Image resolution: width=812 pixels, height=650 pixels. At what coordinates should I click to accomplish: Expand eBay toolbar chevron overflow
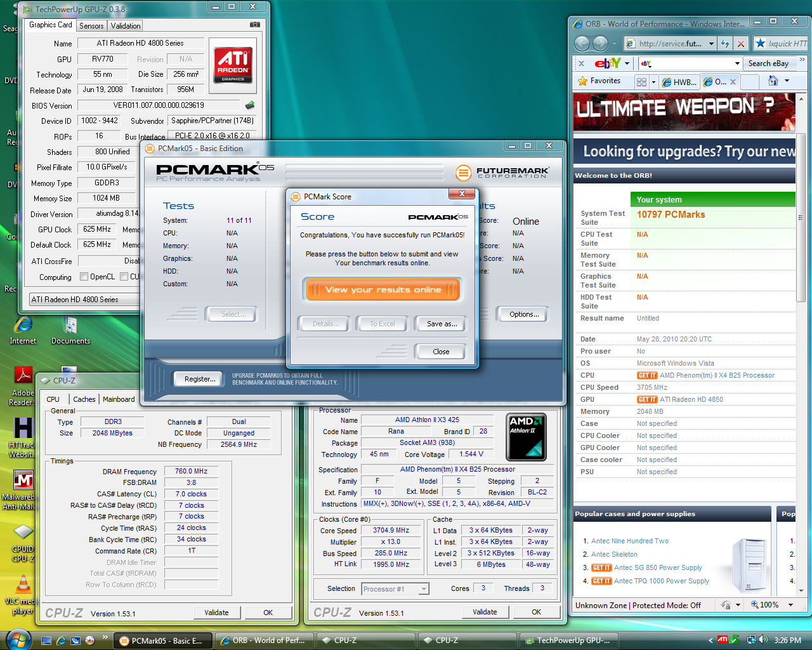point(802,60)
